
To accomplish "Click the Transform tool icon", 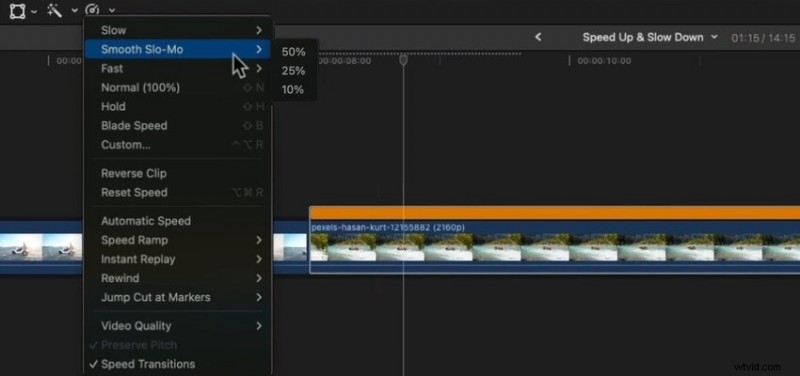I will tap(17, 10).
